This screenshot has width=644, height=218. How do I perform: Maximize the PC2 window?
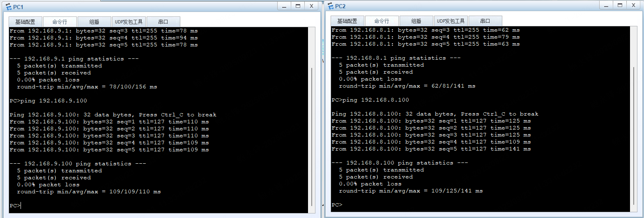click(620, 5)
